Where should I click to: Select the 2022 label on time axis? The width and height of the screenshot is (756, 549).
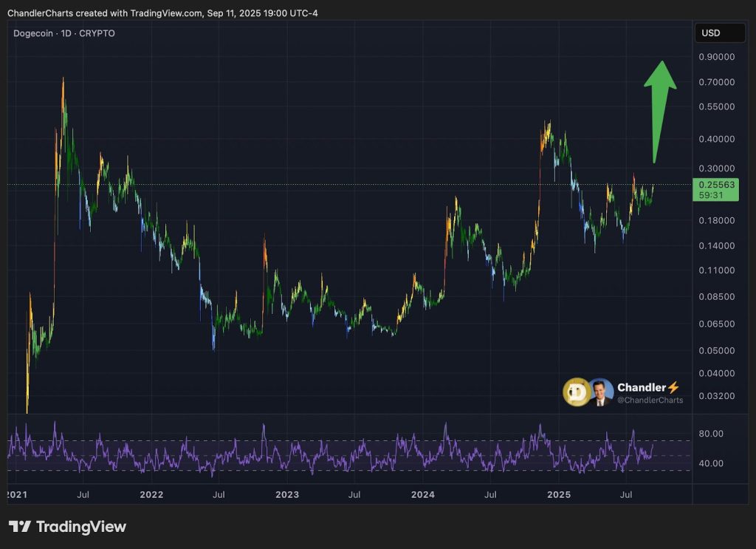point(151,494)
